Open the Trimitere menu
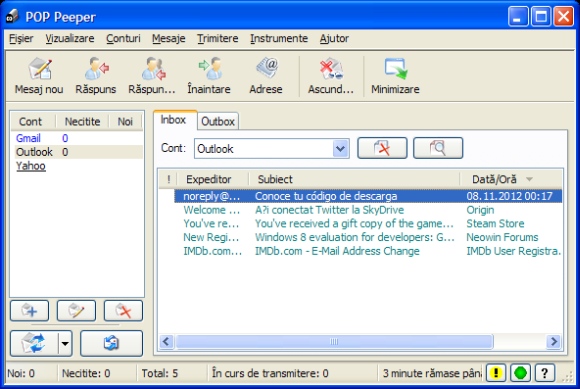 click(x=218, y=38)
